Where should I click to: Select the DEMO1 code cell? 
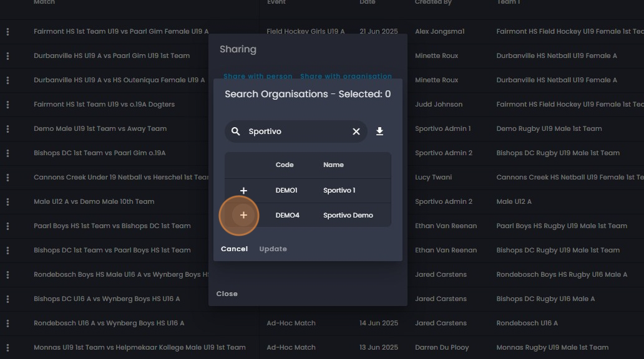[x=286, y=190]
